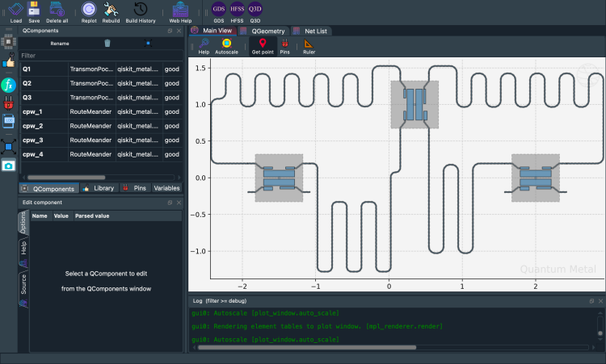
Task: Select the Q1 component row
Action: pyautogui.click(x=101, y=69)
